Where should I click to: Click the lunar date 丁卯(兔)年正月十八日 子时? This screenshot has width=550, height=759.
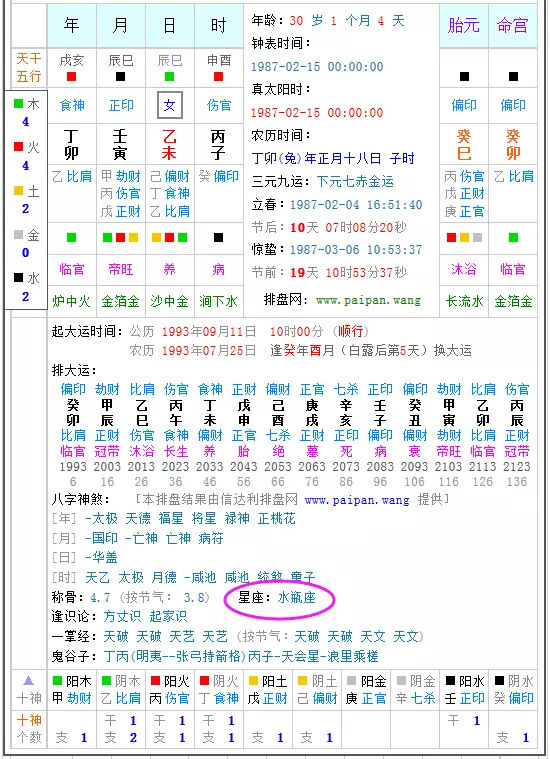click(333, 158)
